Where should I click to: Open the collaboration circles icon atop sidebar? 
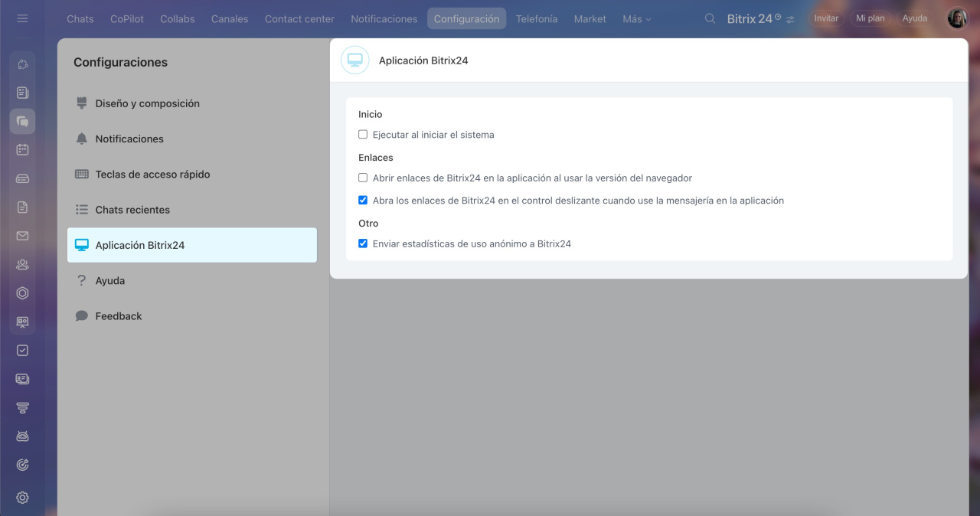22,64
